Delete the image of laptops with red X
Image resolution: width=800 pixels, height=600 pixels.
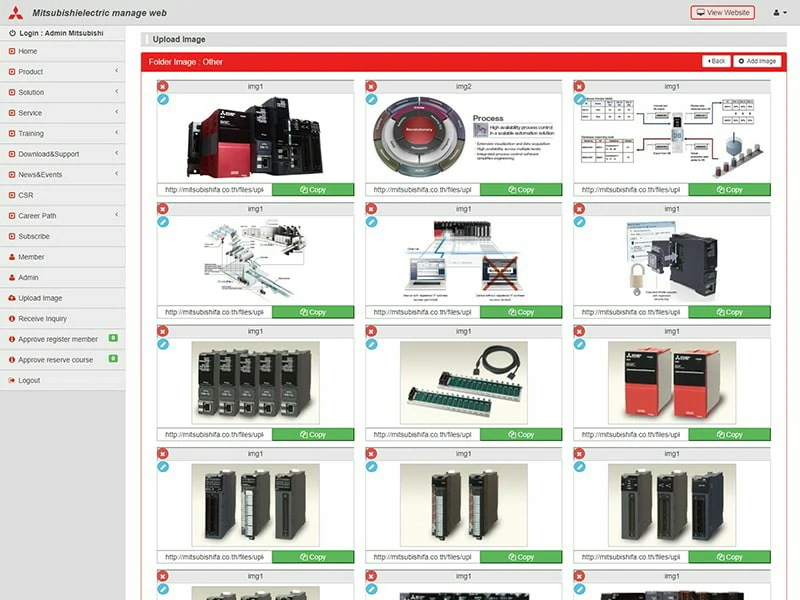tap(371, 209)
